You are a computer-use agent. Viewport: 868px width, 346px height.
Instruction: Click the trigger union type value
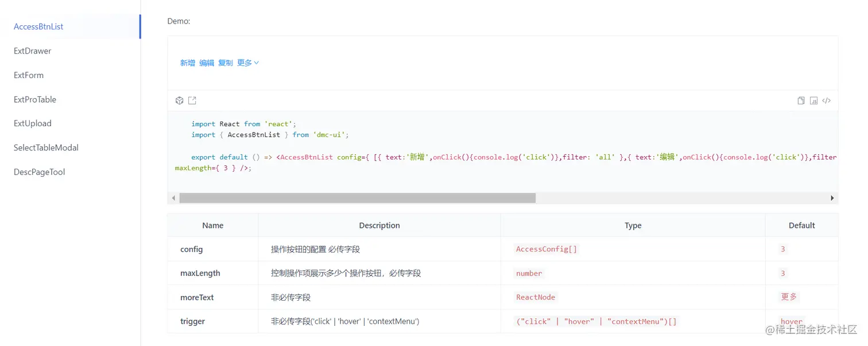coord(596,321)
